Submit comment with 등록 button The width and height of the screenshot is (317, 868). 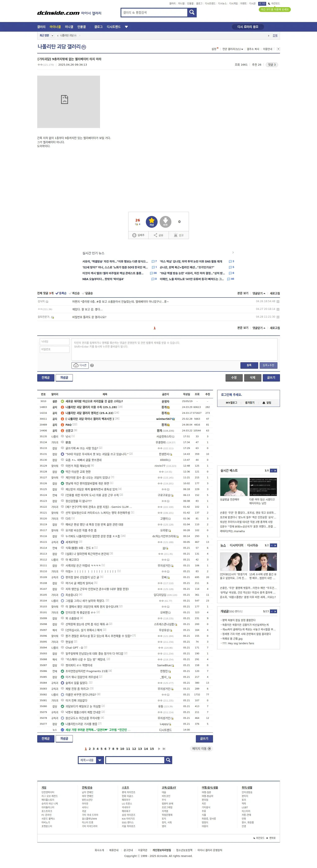click(x=249, y=365)
